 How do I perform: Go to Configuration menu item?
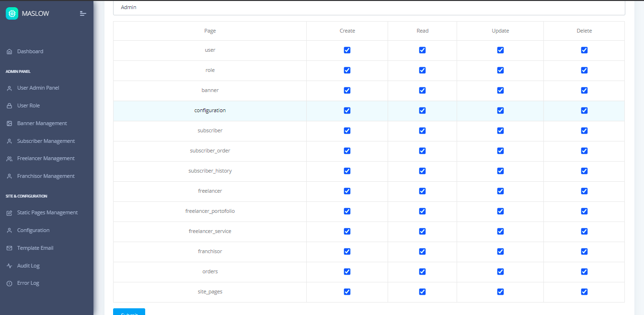point(33,230)
